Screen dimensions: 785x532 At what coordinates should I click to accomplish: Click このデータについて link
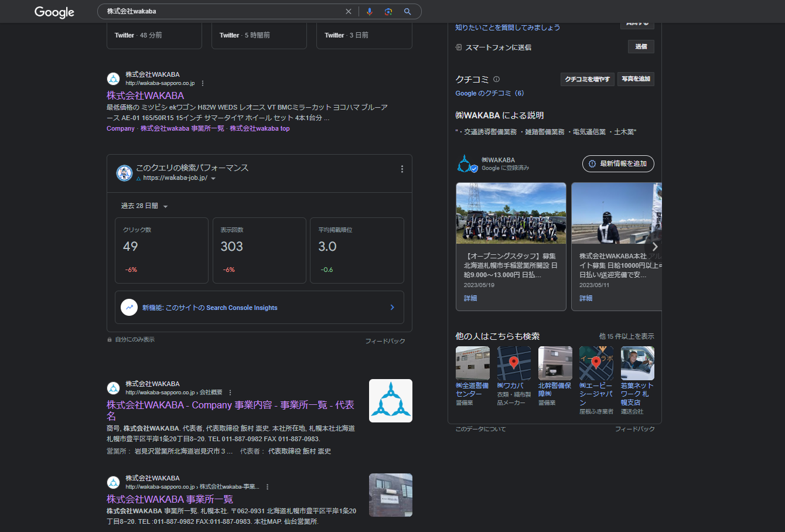pos(480,429)
